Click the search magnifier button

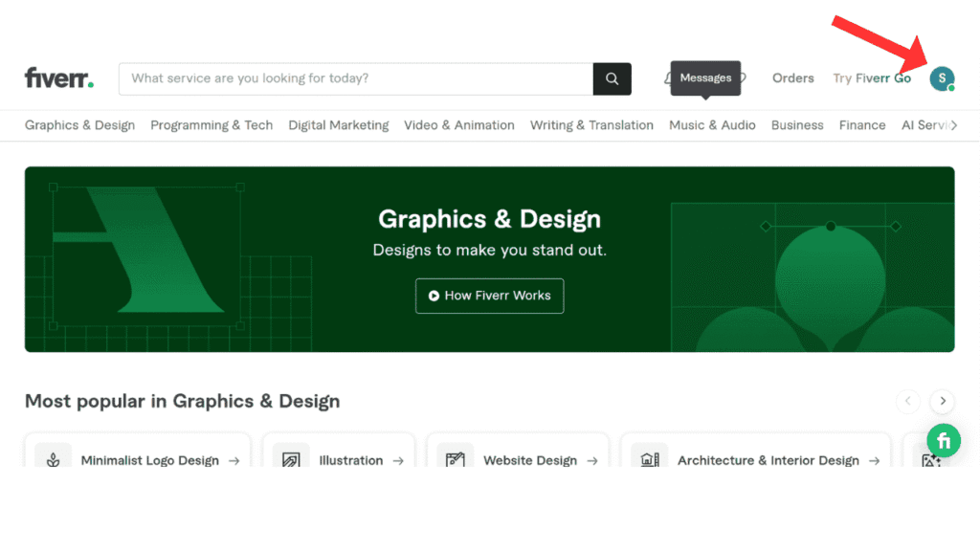click(612, 78)
